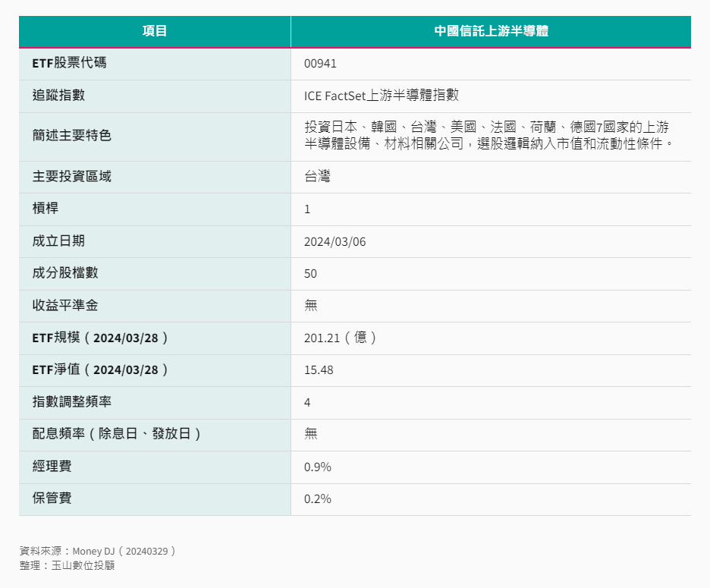Click the 無 value for 配息頻率
The image size is (710, 588).
(x=311, y=434)
